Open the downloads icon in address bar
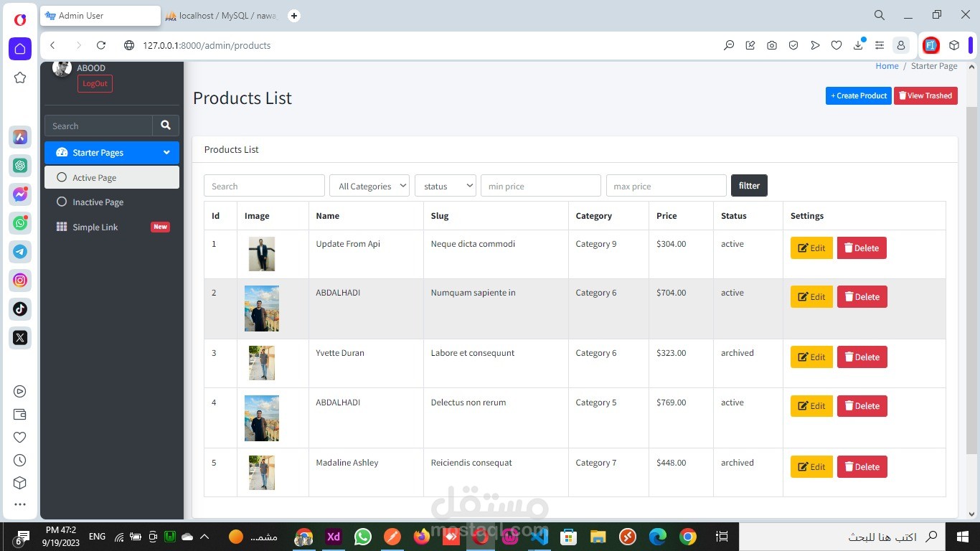The width and height of the screenshot is (980, 551). point(858,45)
